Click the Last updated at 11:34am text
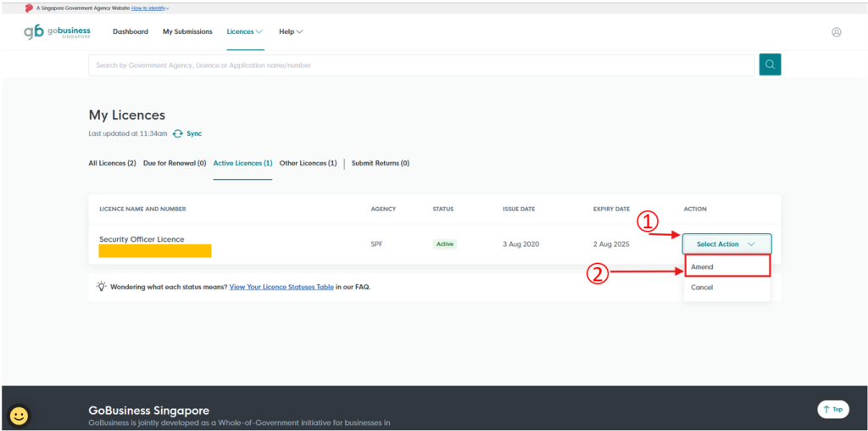The image size is (868, 431). click(128, 133)
